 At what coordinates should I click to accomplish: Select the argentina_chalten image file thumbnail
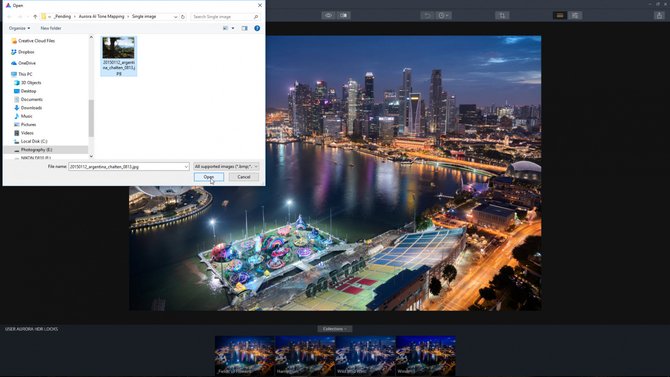(x=118, y=56)
